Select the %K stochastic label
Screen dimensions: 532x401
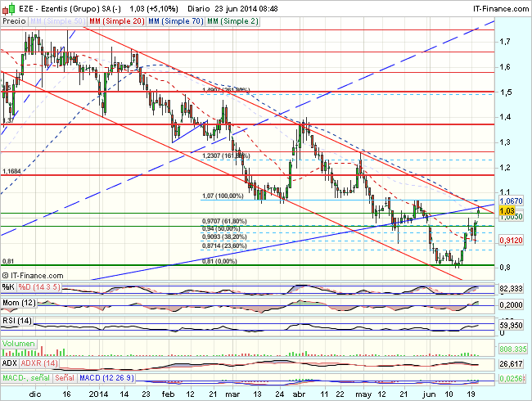coord(8,287)
